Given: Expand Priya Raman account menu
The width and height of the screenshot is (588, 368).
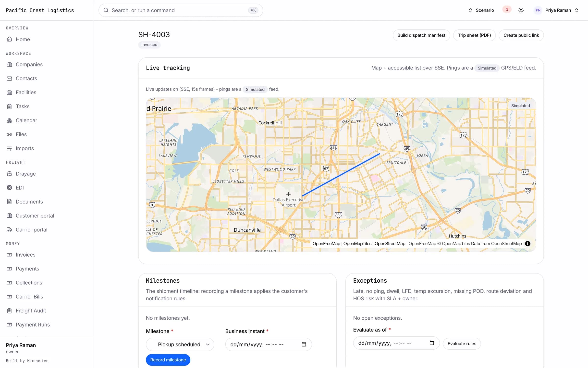Looking at the screenshot, I should tap(556, 10).
